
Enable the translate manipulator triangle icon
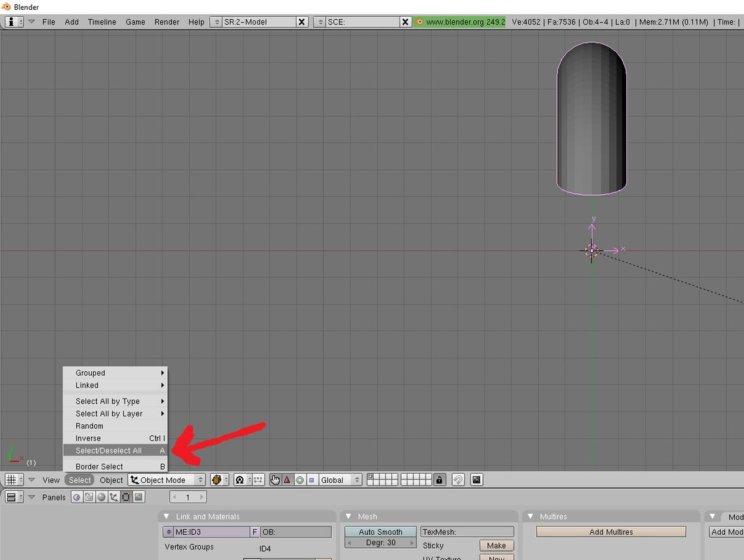point(287,479)
